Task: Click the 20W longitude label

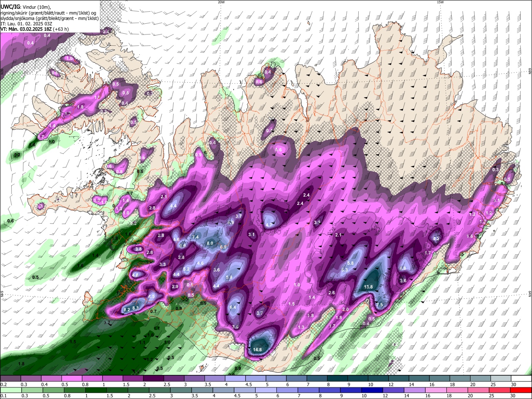Action: coord(221,2)
